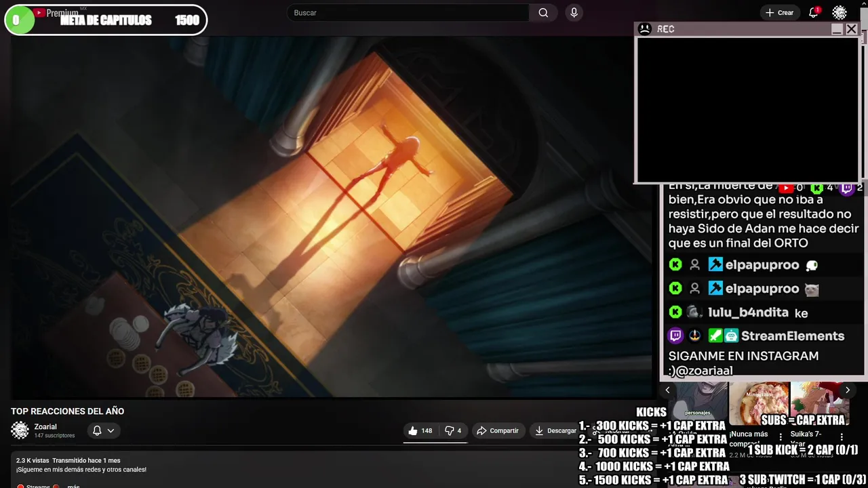Open Zoarial channel avatar

point(20,430)
